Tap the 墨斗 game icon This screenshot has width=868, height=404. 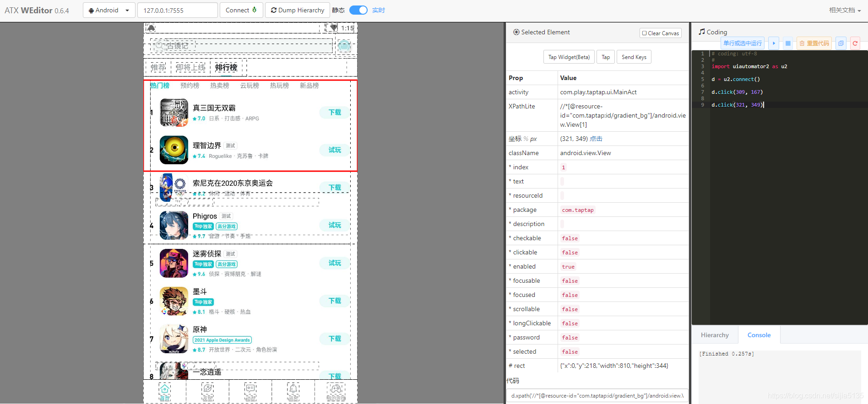[174, 301]
